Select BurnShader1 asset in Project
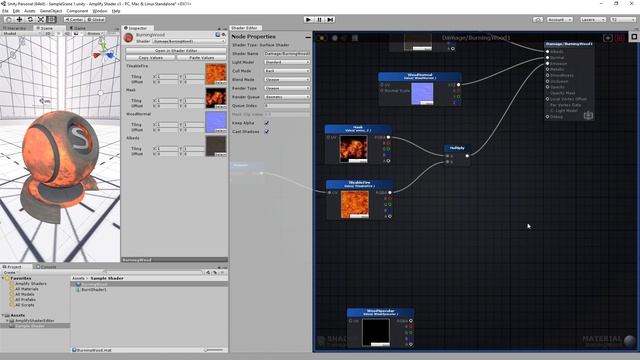640x360 pixels. click(x=94, y=289)
